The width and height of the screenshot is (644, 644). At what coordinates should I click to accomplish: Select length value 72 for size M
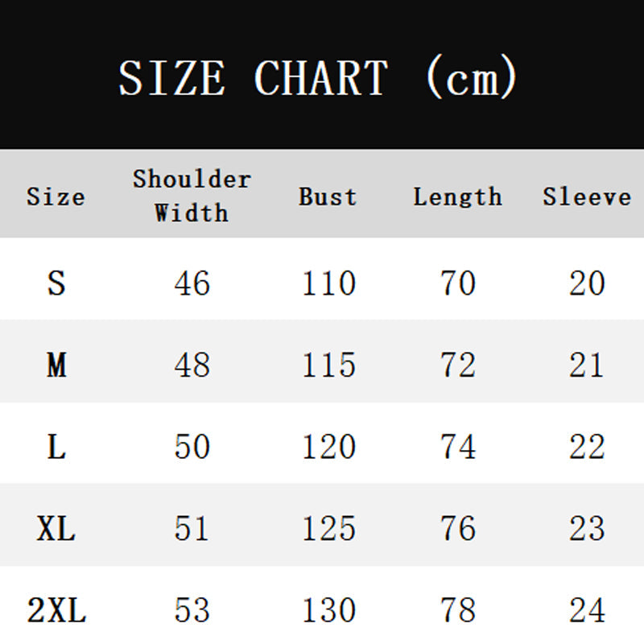[457, 365]
